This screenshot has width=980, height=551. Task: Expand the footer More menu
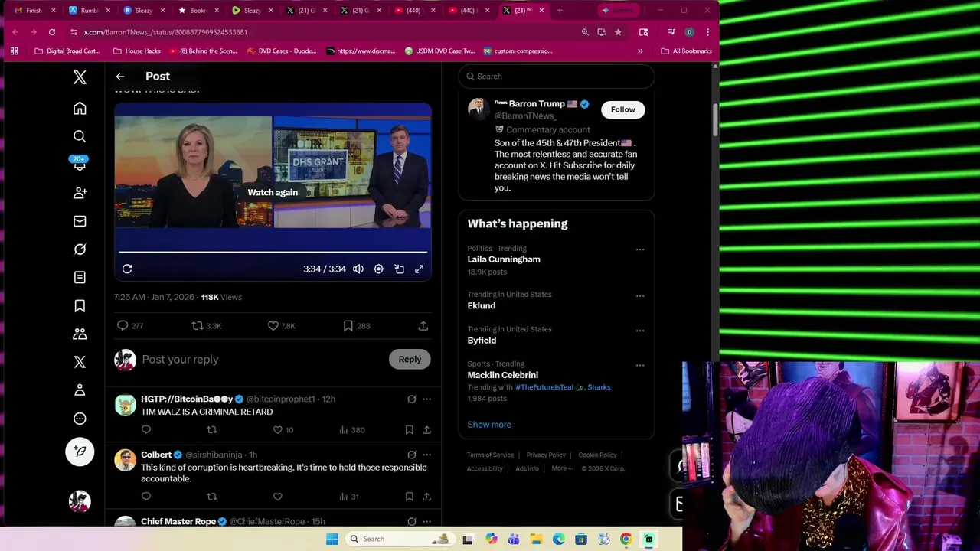(562, 468)
